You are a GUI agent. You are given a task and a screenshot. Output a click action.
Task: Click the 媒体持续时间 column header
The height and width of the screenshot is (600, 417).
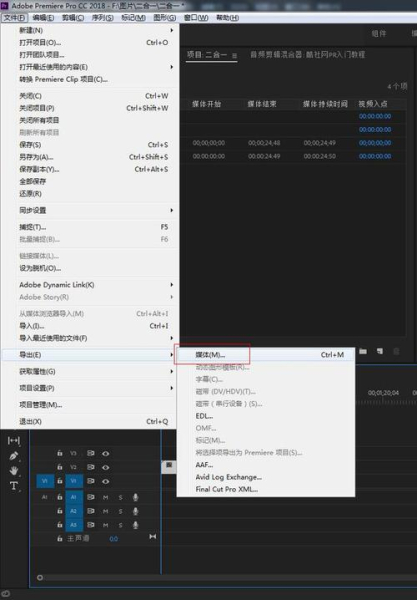(x=325, y=104)
